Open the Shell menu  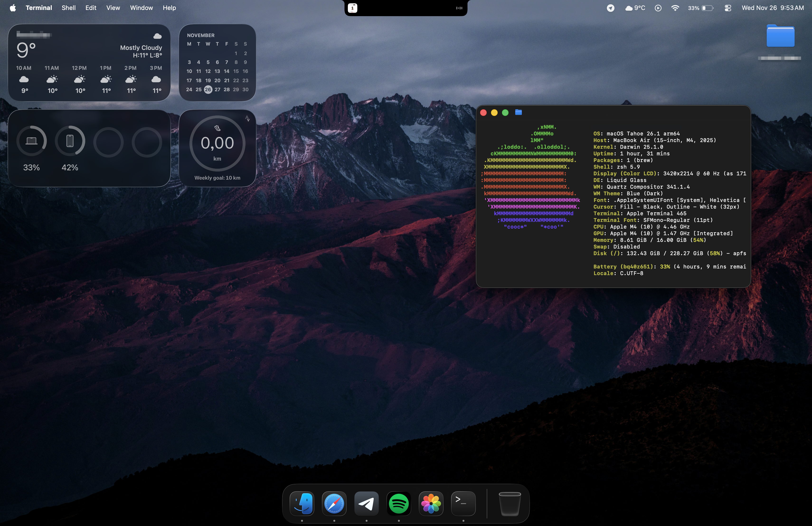(68, 8)
